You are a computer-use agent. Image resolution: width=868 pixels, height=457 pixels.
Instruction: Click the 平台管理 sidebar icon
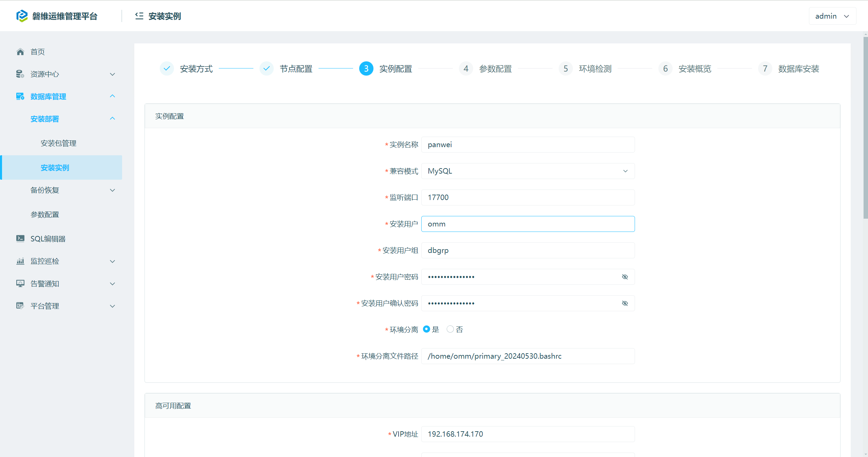(x=20, y=306)
